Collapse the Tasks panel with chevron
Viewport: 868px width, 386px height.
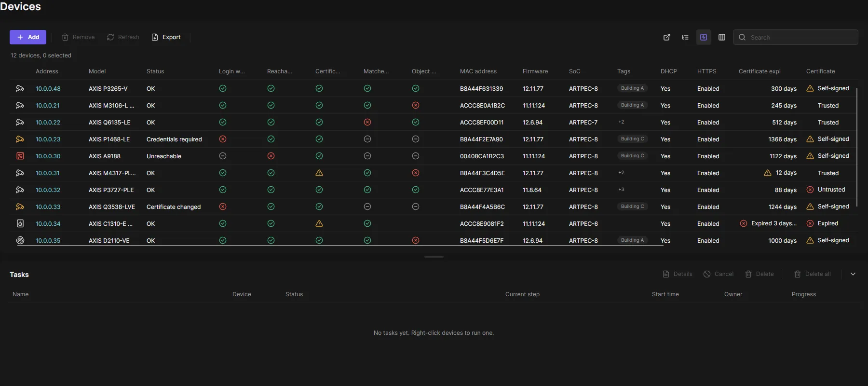[x=853, y=274]
